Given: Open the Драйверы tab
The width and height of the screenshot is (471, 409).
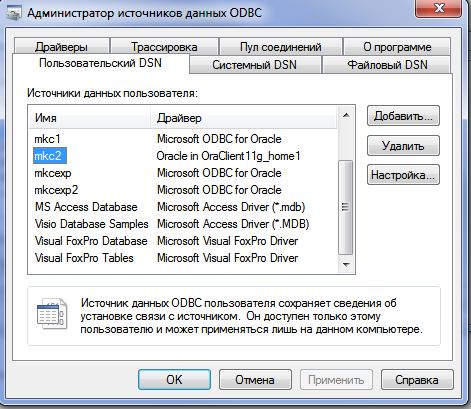Looking at the screenshot, I should pos(62,46).
